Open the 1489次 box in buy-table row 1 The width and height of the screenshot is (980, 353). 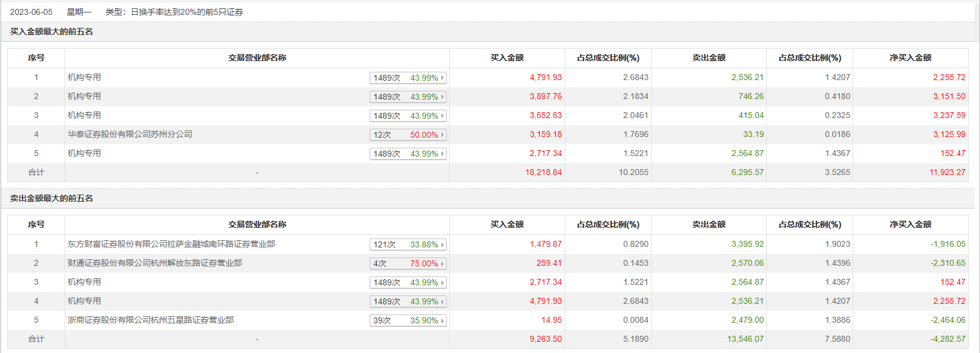coord(408,78)
